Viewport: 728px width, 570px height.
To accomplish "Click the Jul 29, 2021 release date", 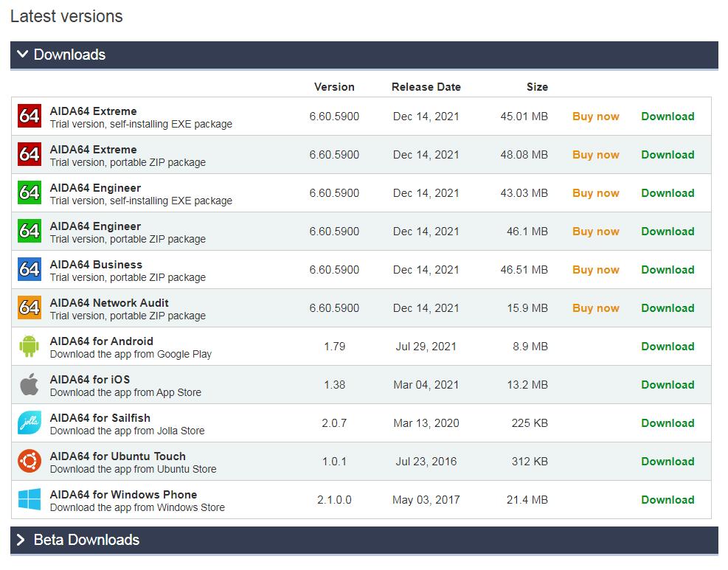I will pos(426,347).
